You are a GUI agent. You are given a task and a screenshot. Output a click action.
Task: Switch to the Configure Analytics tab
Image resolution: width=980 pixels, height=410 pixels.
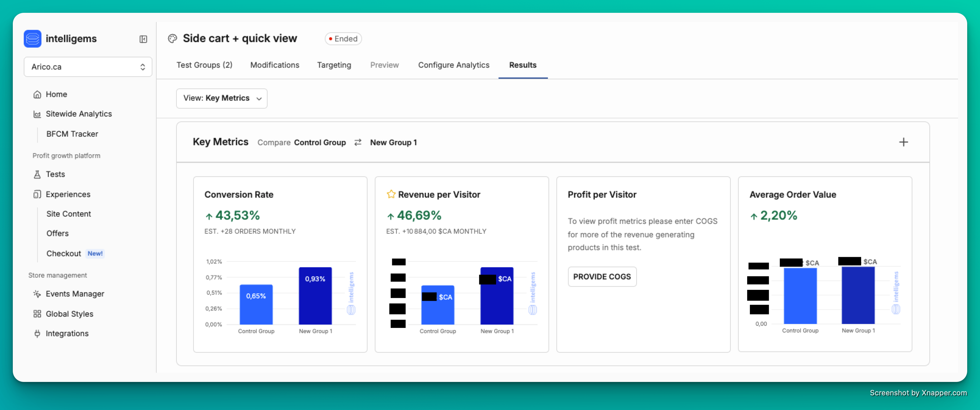tap(453, 65)
